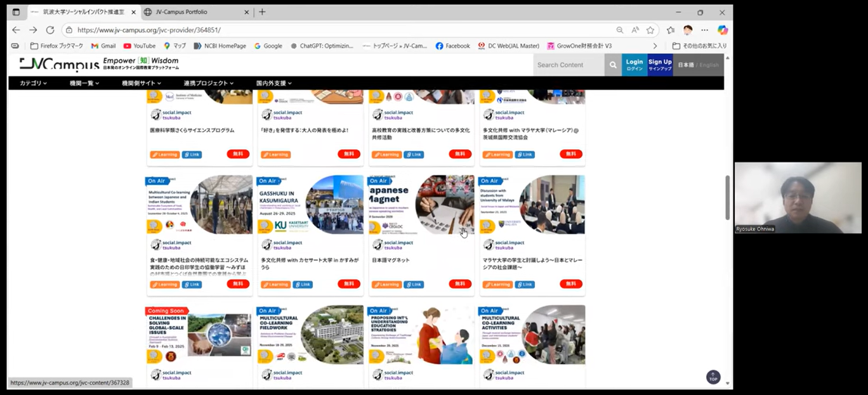
Task: Click the blue Login button
Action: [634, 65]
